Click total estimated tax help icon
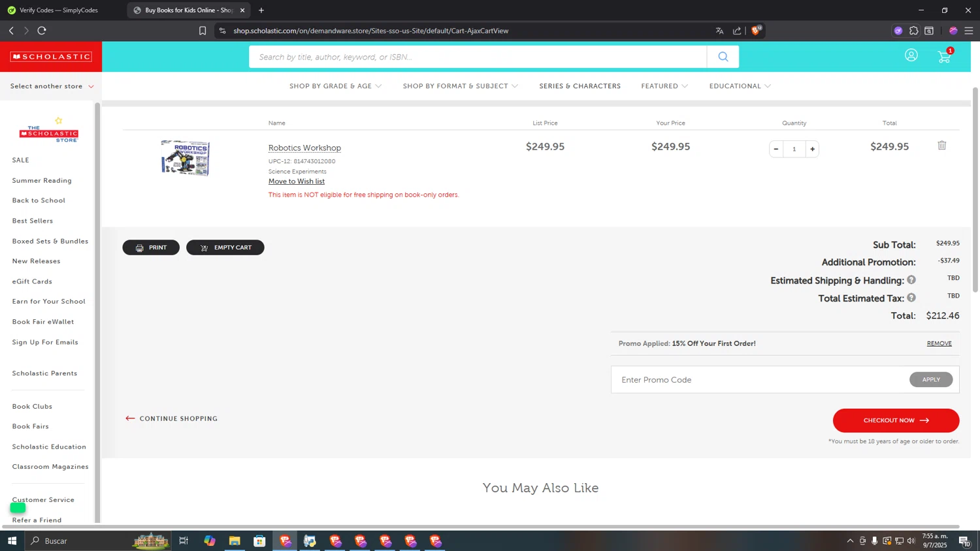The image size is (980, 551). pyautogui.click(x=911, y=297)
